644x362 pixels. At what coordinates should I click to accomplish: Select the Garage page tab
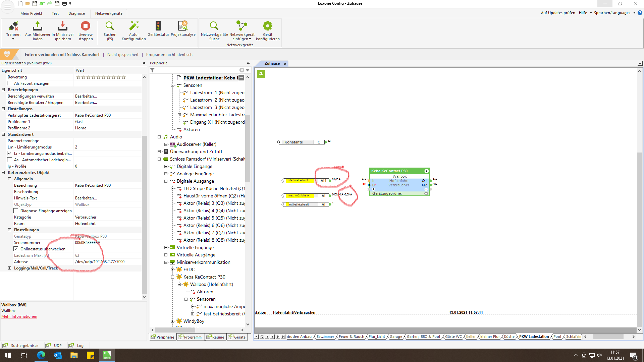[x=396, y=337]
